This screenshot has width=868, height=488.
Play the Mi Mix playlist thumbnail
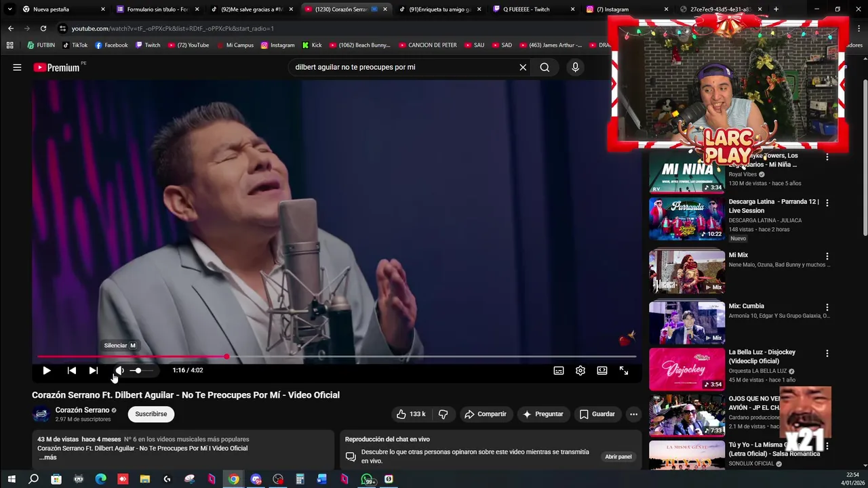coord(687,272)
